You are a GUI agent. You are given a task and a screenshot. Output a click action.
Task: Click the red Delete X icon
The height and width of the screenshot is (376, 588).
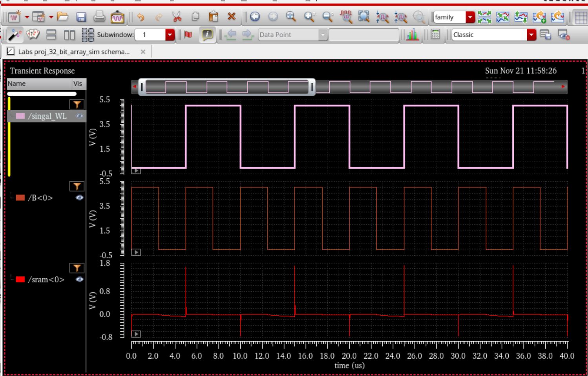click(232, 17)
